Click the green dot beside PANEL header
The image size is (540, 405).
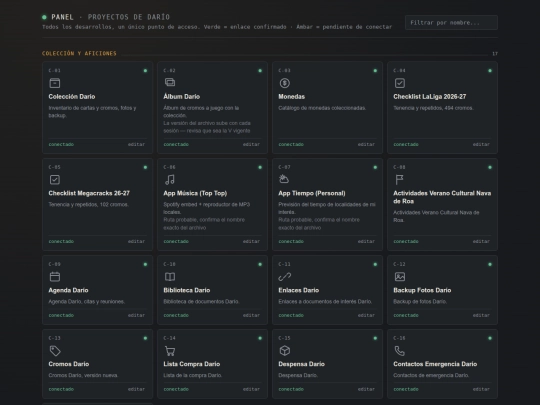(44, 17)
